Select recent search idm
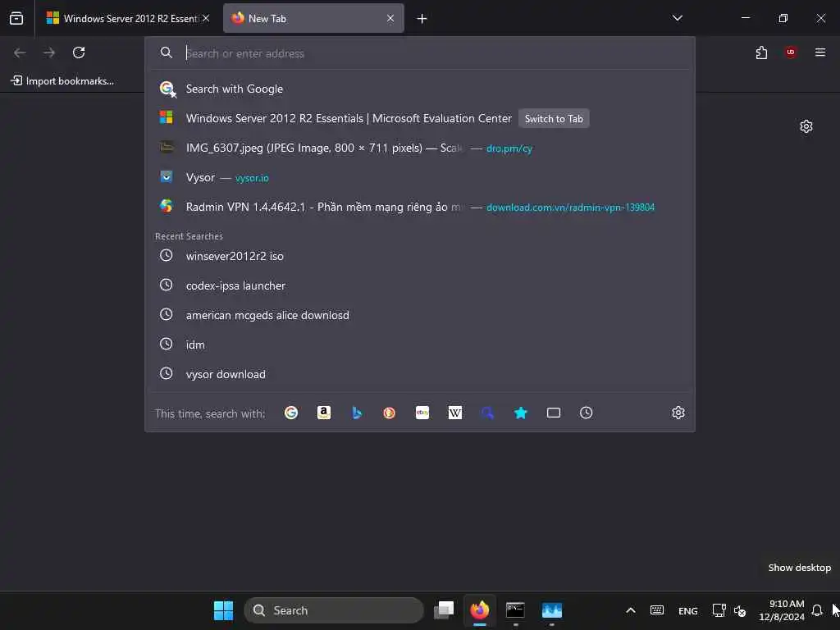840x630 pixels. 420,345
